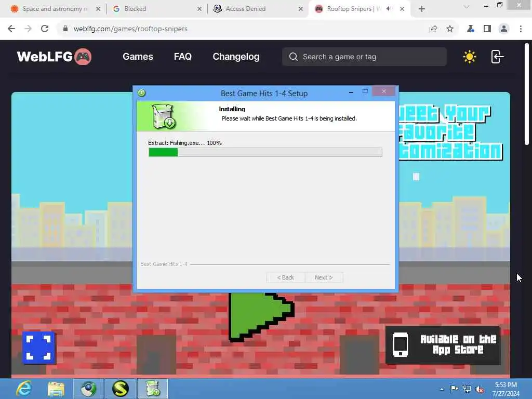Click the game fullscreen icon
The height and width of the screenshot is (399, 532).
tap(38, 348)
